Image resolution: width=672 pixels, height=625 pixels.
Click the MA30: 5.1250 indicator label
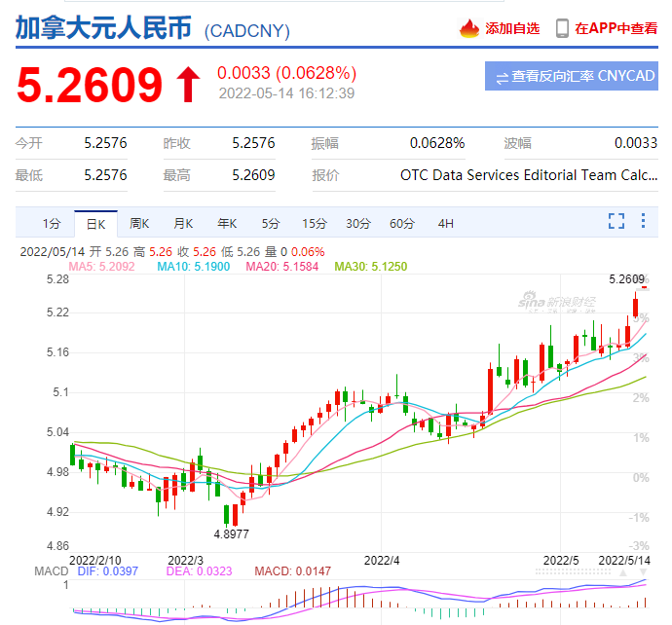(371, 267)
